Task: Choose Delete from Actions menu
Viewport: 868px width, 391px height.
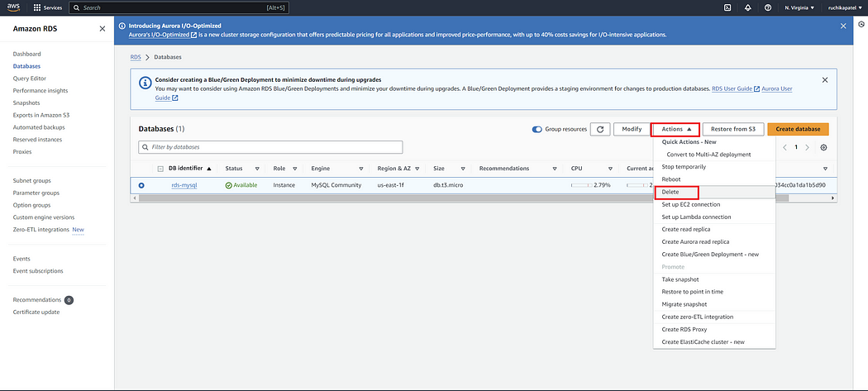Action: click(714, 192)
